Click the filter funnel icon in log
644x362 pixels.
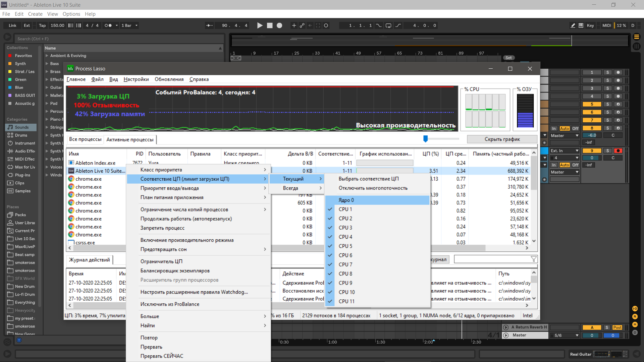[533, 259]
